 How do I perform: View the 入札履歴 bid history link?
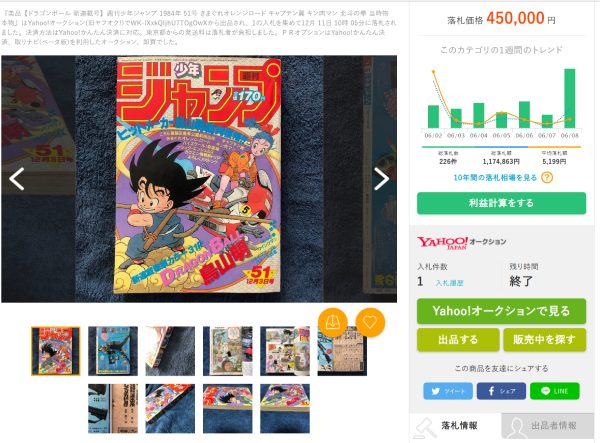[x=450, y=283]
